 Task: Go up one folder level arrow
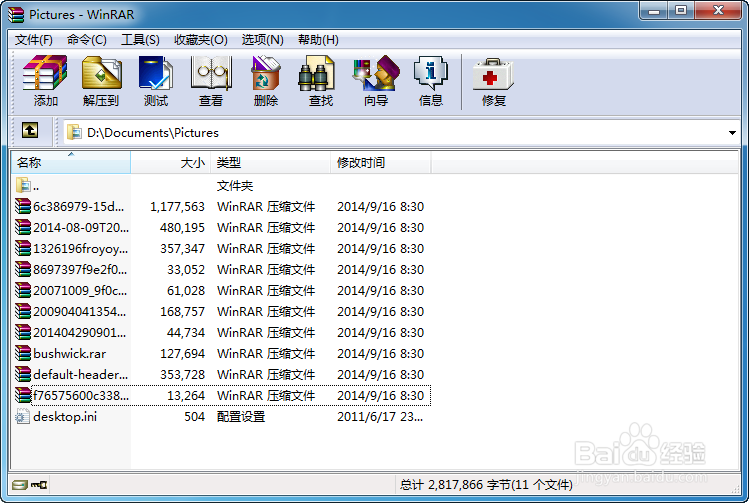click(30, 130)
